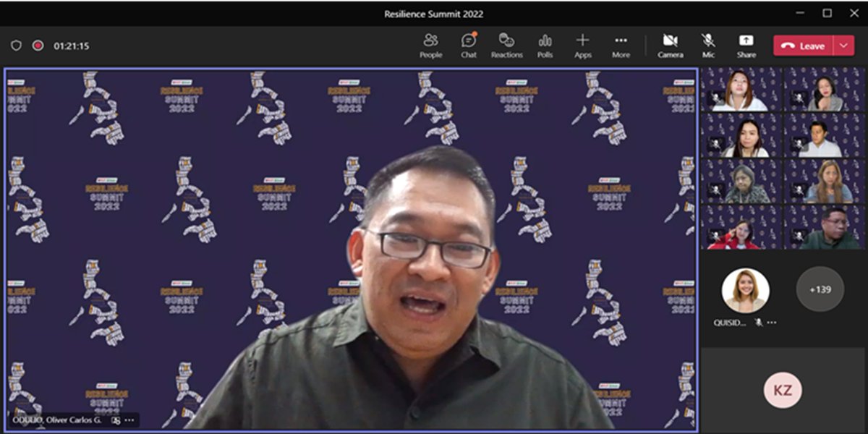Show the +139 additional participants
Viewport: 868px width, 434px height.
820,289
